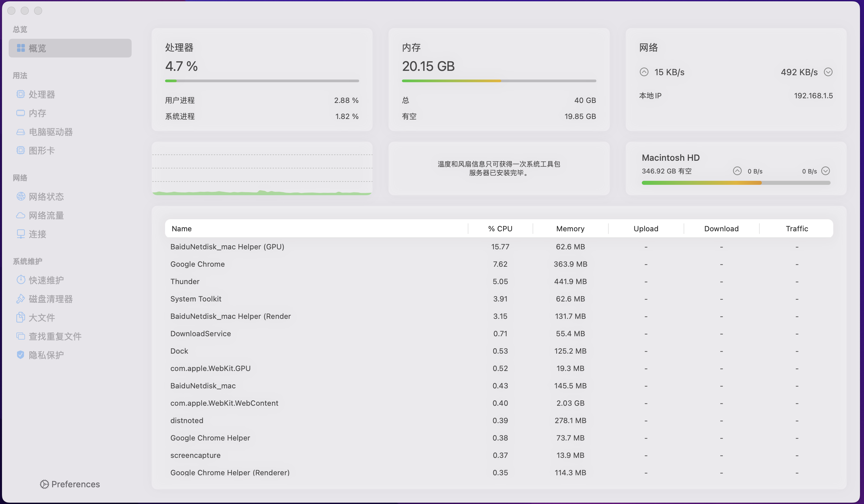This screenshot has width=864, height=504.
Task: Open the 电脑驱动器 section
Action: click(x=51, y=132)
